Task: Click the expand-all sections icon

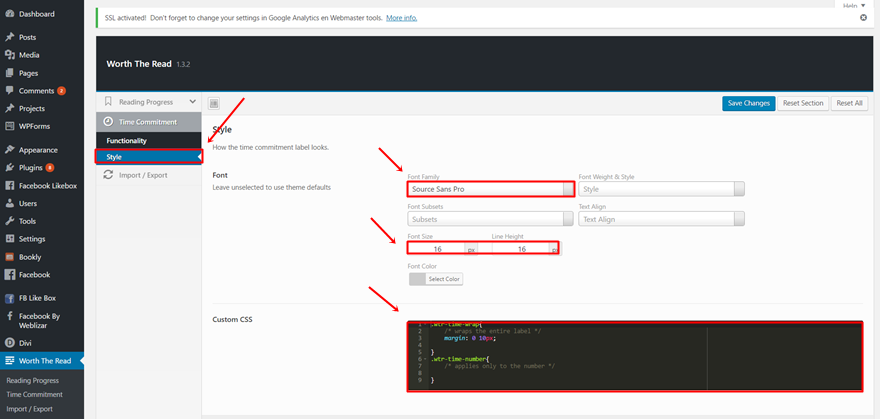Action: coord(214,103)
